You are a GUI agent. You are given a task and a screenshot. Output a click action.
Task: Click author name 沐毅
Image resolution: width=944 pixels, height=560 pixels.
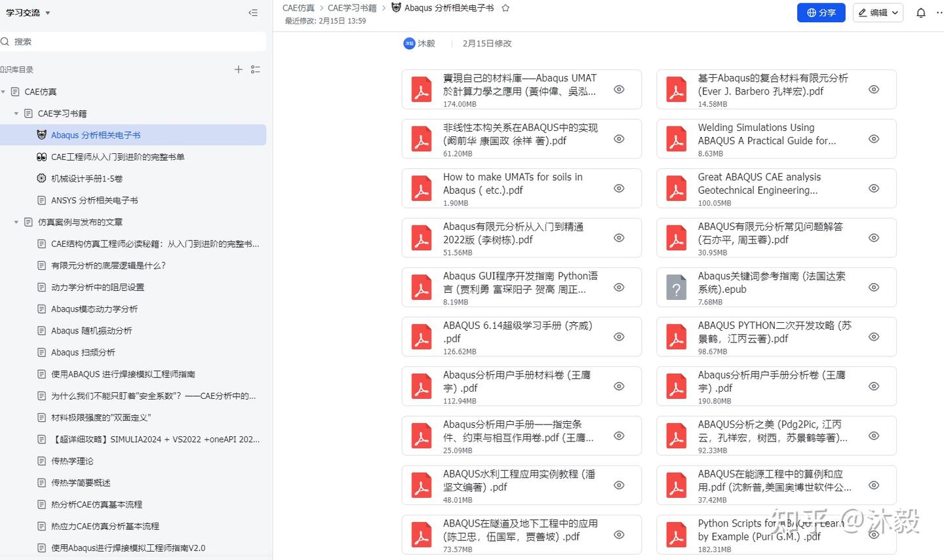tap(426, 43)
